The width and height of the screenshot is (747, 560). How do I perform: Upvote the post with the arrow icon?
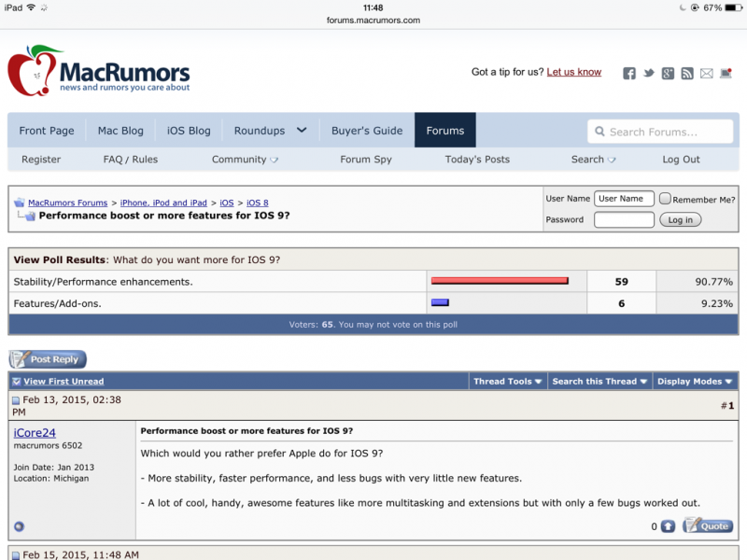(668, 526)
